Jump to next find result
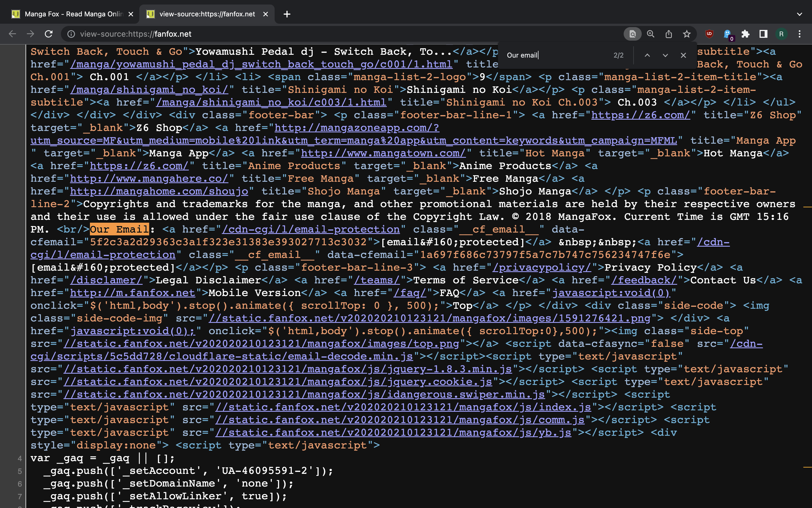812x508 pixels. click(665, 55)
